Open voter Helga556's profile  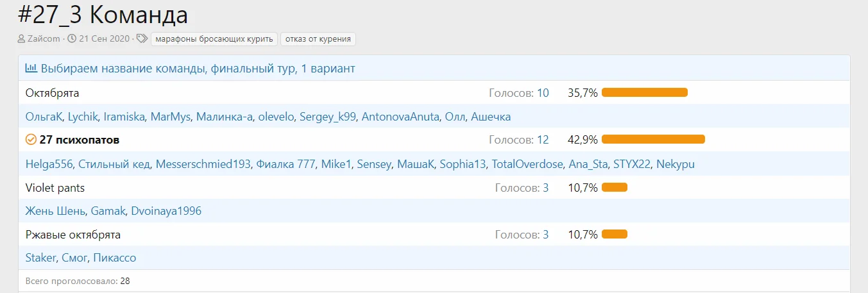pos(49,164)
